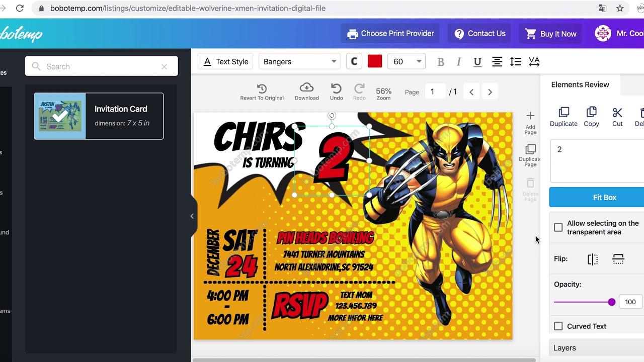Duplicate the selected element
Screen dimensions: 644x362
point(563,117)
